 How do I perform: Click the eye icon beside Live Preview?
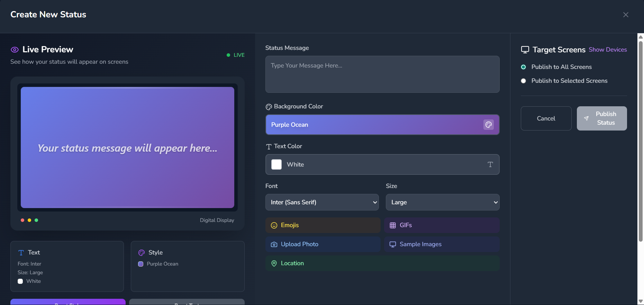coord(15,50)
